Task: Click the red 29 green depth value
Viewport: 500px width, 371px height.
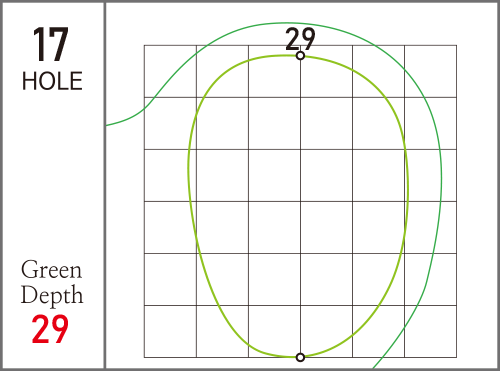Action: coord(50,330)
